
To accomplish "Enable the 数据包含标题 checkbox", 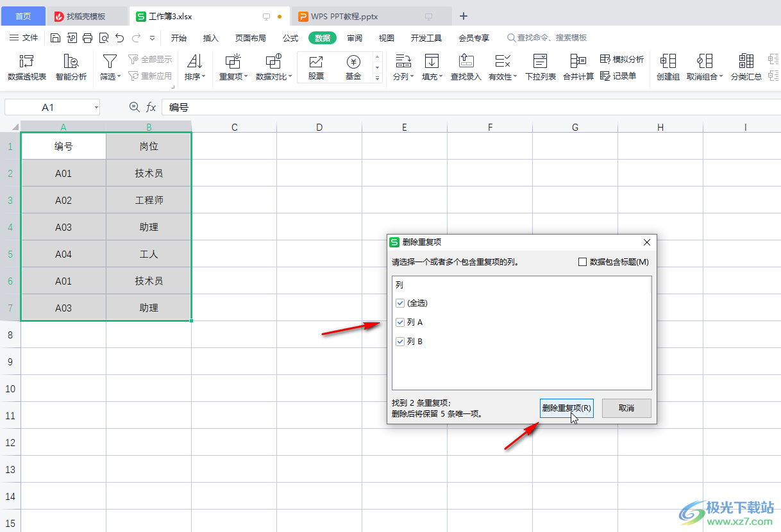I will point(583,262).
